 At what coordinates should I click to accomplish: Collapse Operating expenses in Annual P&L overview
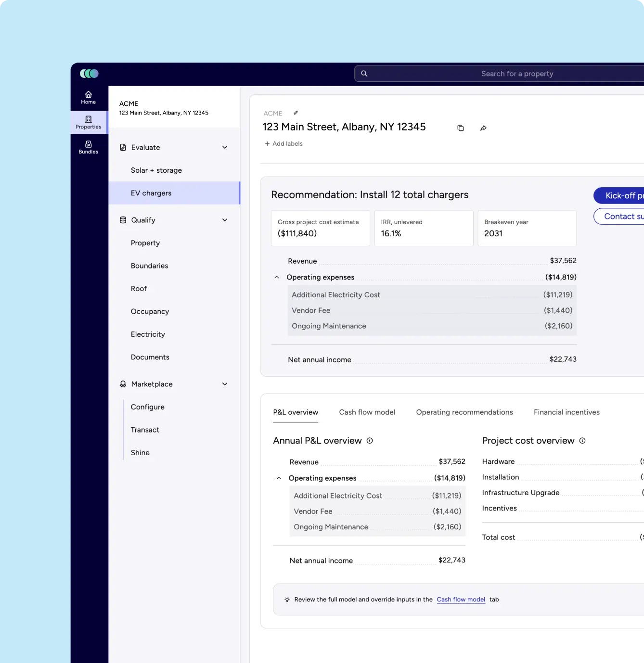click(x=279, y=478)
